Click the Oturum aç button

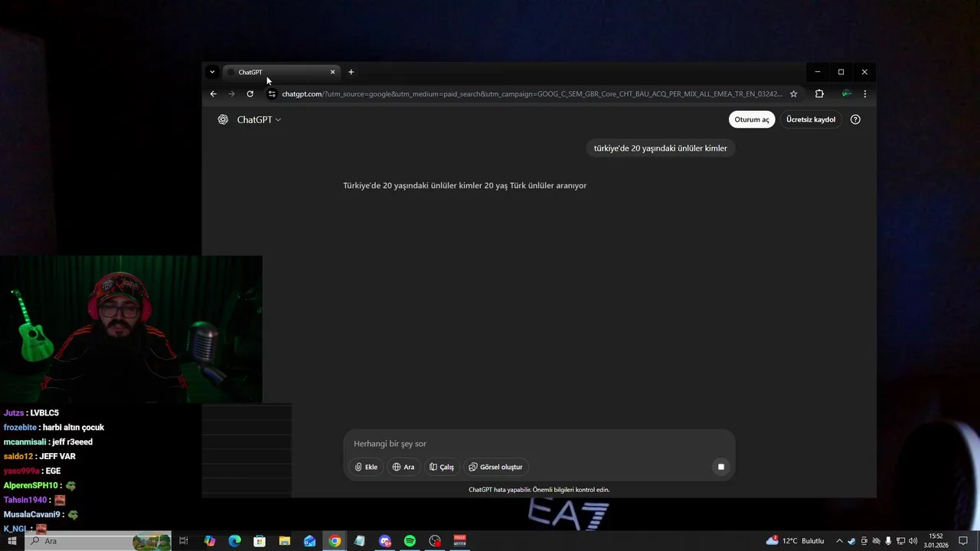click(x=752, y=119)
